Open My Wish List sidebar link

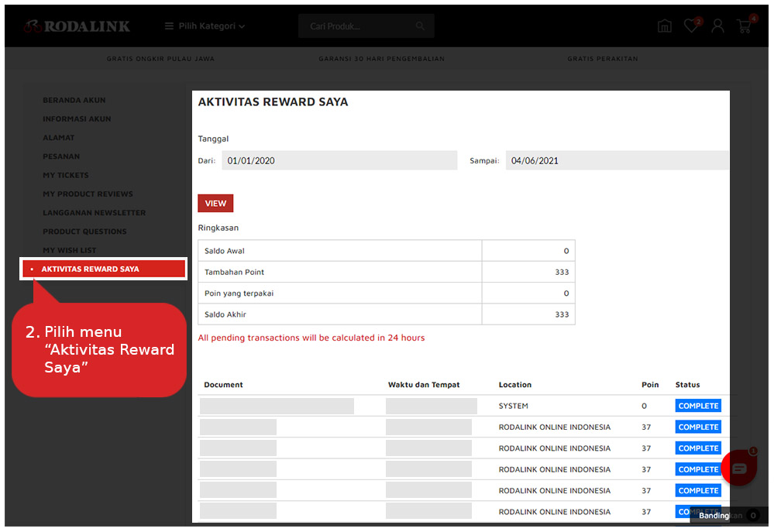pyautogui.click(x=70, y=250)
